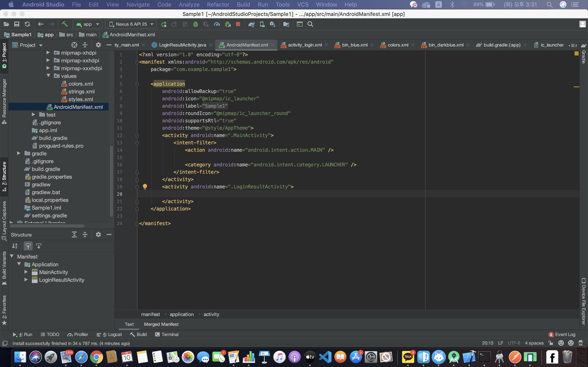Open the Event Log panel

click(562, 334)
